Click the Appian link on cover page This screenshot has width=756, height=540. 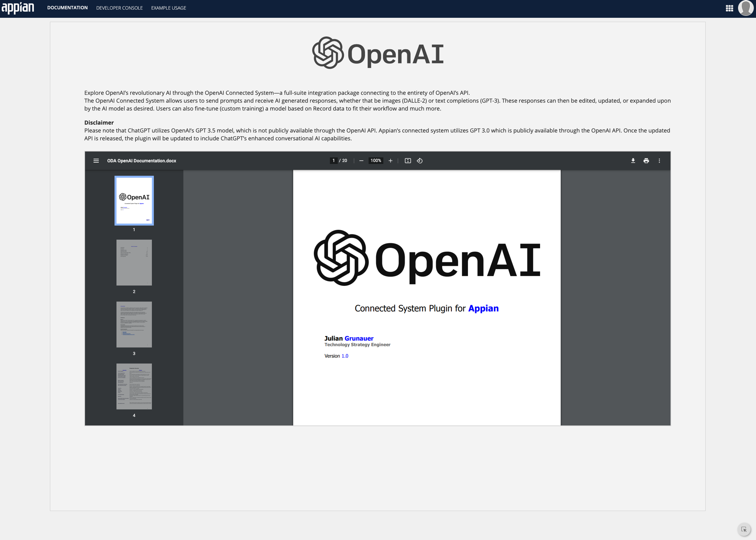pyautogui.click(x=483, y=309)
